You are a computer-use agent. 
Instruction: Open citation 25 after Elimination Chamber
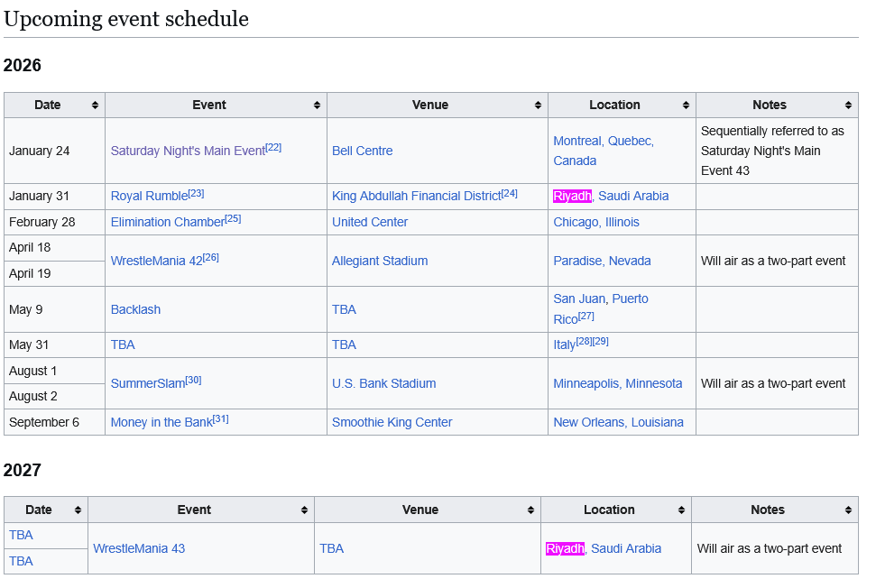click(234, 219)
